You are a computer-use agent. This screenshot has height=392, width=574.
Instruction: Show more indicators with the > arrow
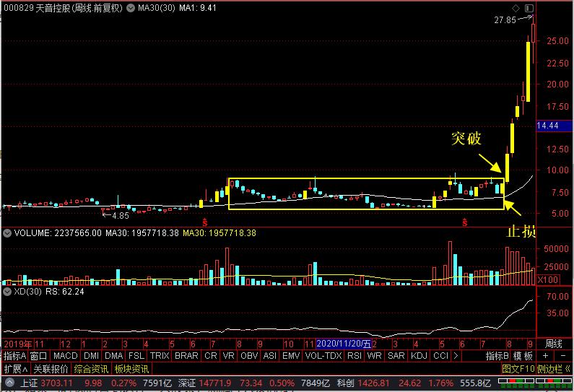(456, 355)
